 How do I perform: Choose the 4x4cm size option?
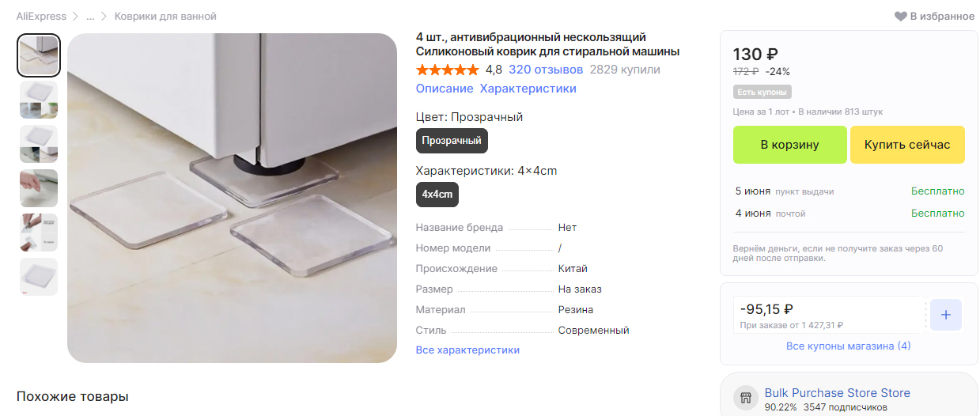437,195
